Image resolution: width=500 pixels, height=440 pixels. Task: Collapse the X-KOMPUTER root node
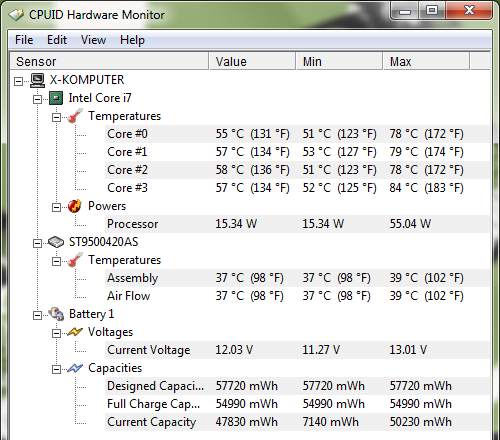[19, 81]
